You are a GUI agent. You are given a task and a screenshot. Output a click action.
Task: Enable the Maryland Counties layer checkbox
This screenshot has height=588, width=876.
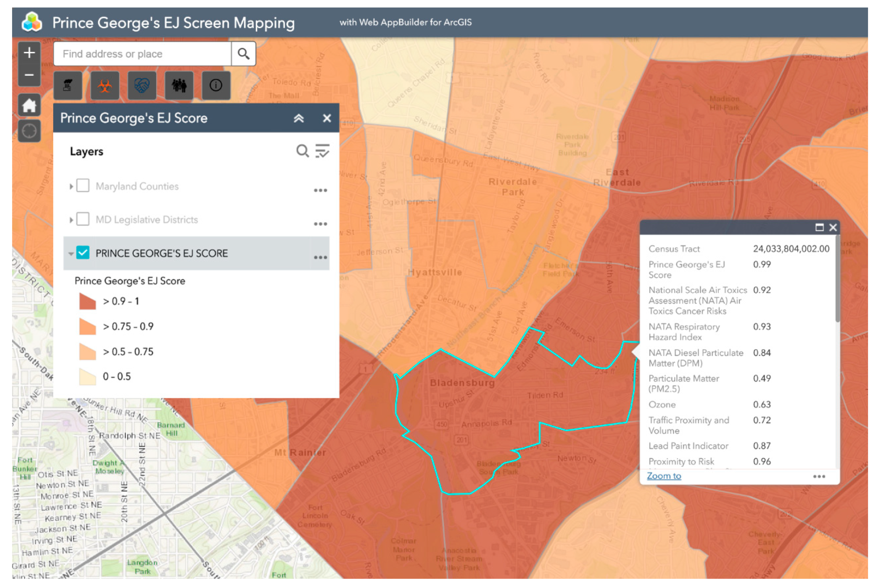point(83,186)
